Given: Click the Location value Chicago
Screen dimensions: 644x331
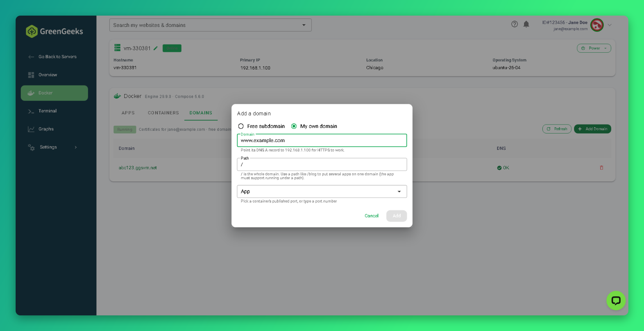Looking at the screenshot, I should (375, 68).
